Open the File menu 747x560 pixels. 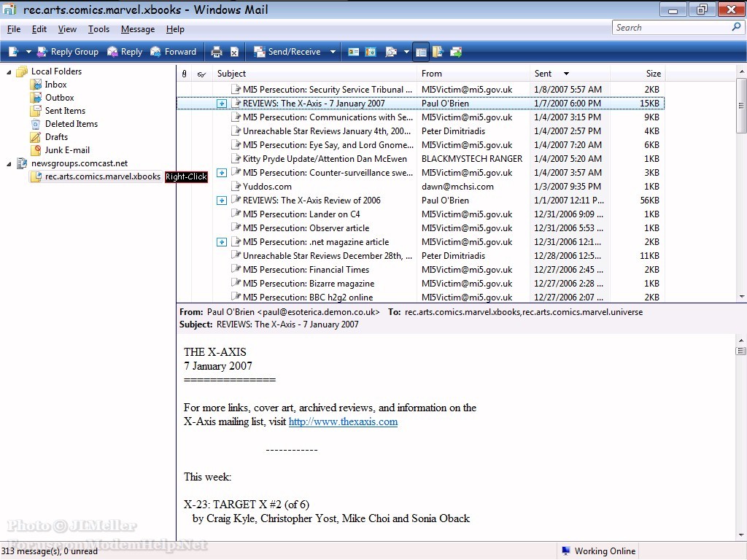coord(14,29)
